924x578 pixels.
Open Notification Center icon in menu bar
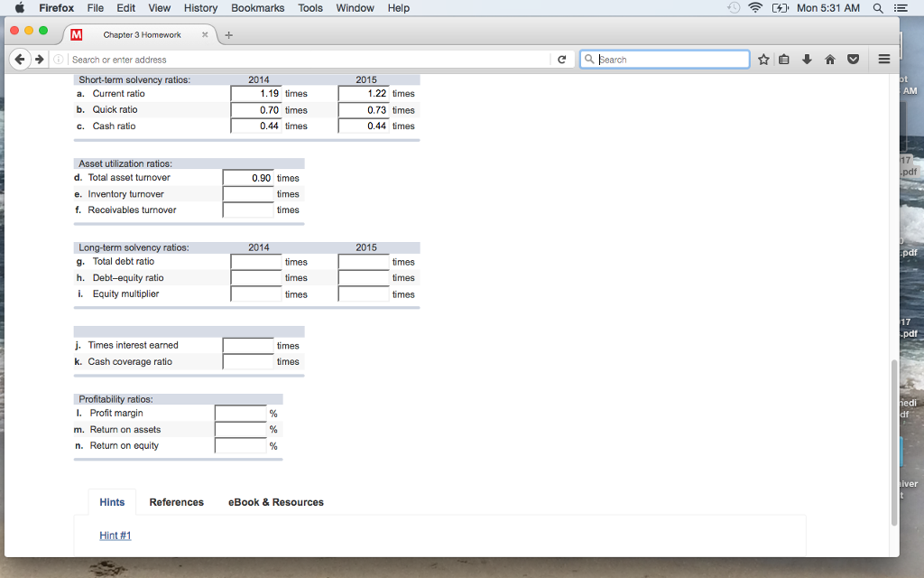coord(901,8)
